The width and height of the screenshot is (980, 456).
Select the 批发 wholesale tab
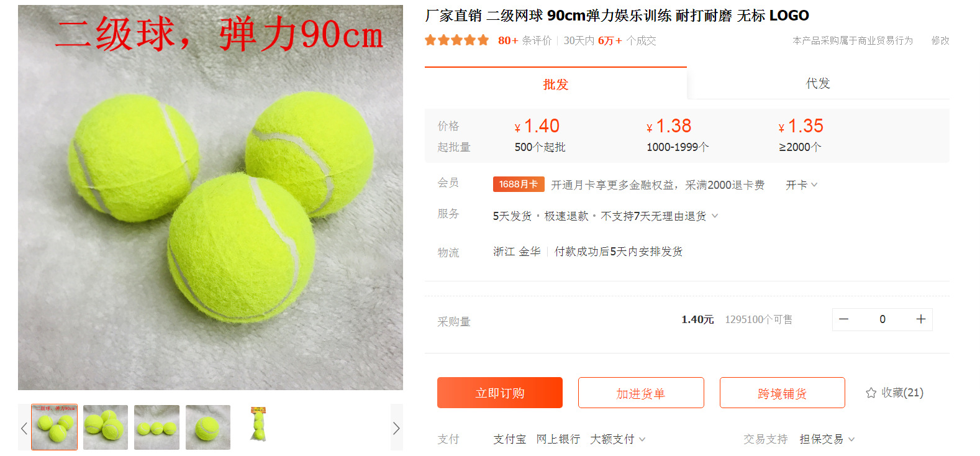(556, 84)
